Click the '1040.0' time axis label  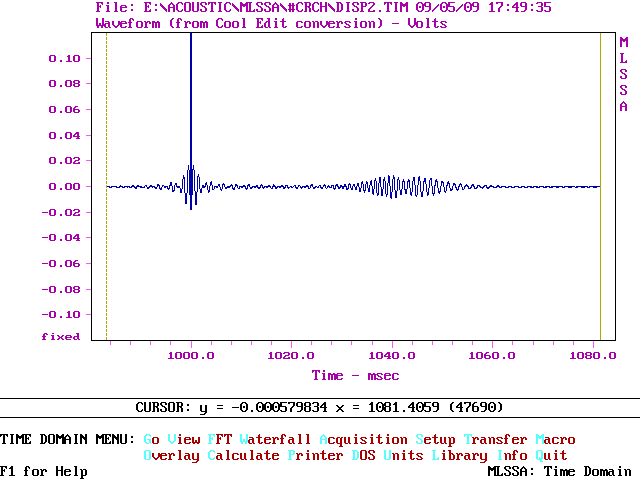(392, 356)
